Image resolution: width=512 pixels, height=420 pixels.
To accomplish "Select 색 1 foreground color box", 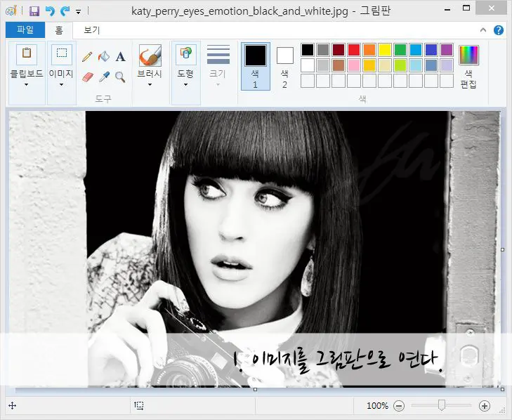I will pyautogui.click(x=255, y=67).
